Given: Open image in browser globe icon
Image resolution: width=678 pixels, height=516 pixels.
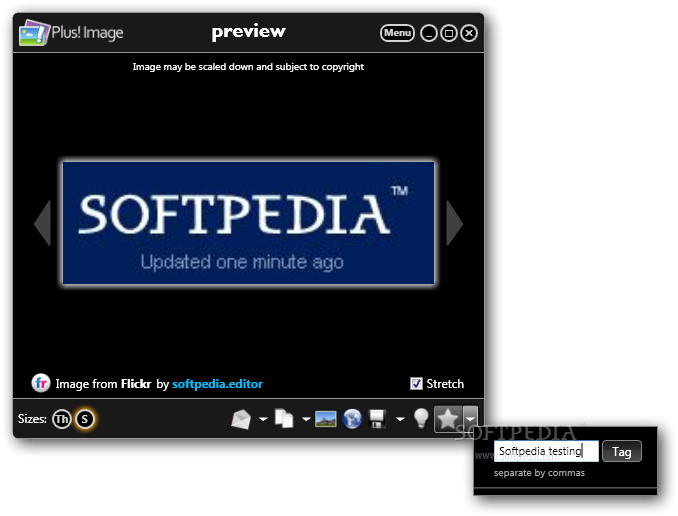Looking at the screenshot, I should tap(352, 419).
